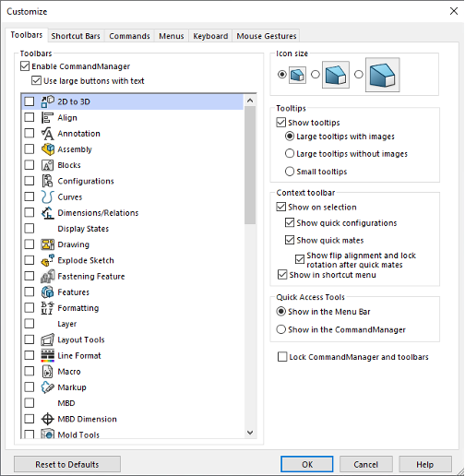The width and height of the screenshot is (465, 476).
Task: Toggle Show in shortcut menu
Action: tap(282, 274)
